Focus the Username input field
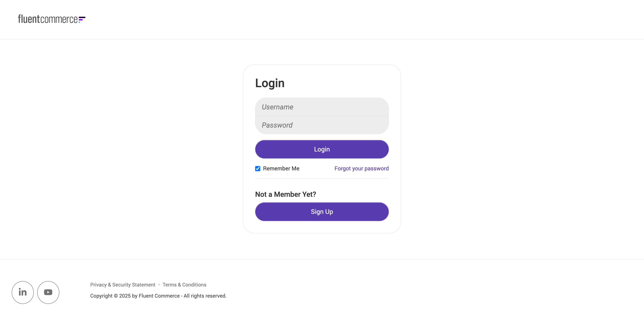This screenshot has height=326, width=644. point(322,107)
